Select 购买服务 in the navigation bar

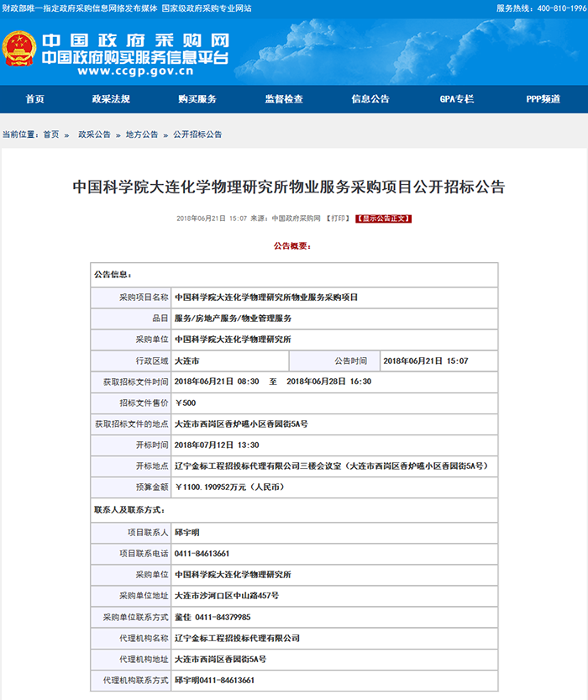point(197,99)
